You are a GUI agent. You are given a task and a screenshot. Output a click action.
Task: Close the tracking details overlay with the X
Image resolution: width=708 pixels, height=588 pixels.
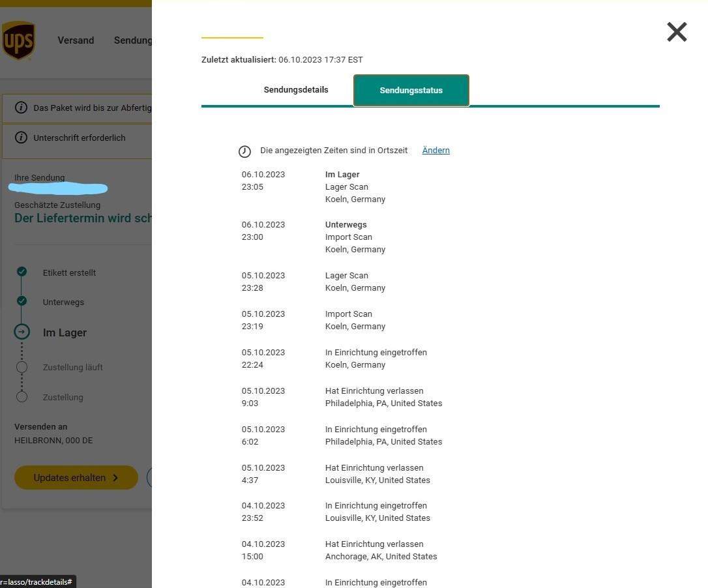pyautogui.click(x=677, y=31)
